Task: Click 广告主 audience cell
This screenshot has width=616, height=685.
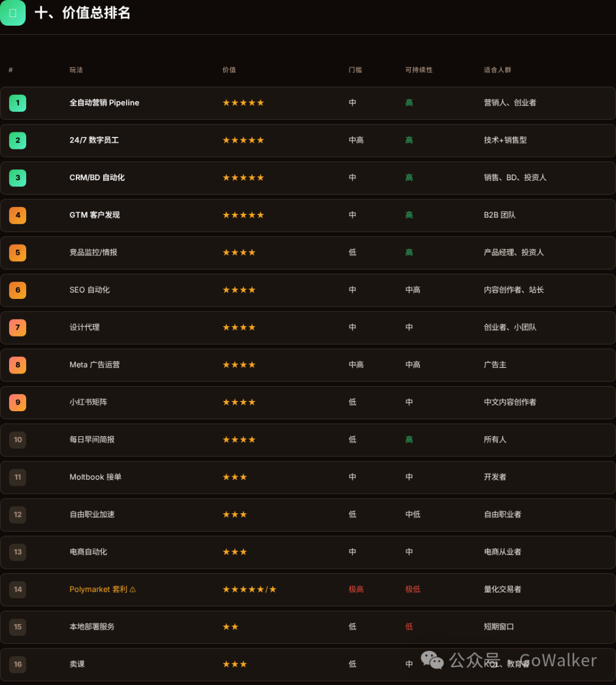Action: 495,365
